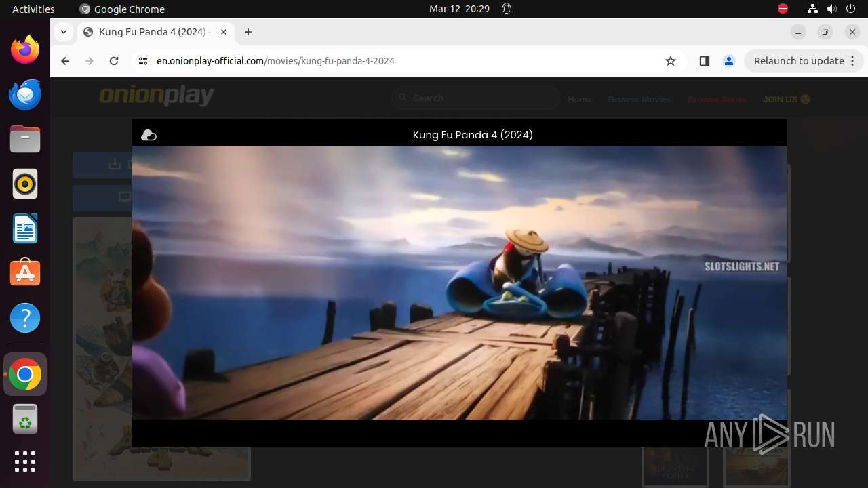Open the clock showing Mar 12 20:29
868x488 pixels.
tap(459, 9)
